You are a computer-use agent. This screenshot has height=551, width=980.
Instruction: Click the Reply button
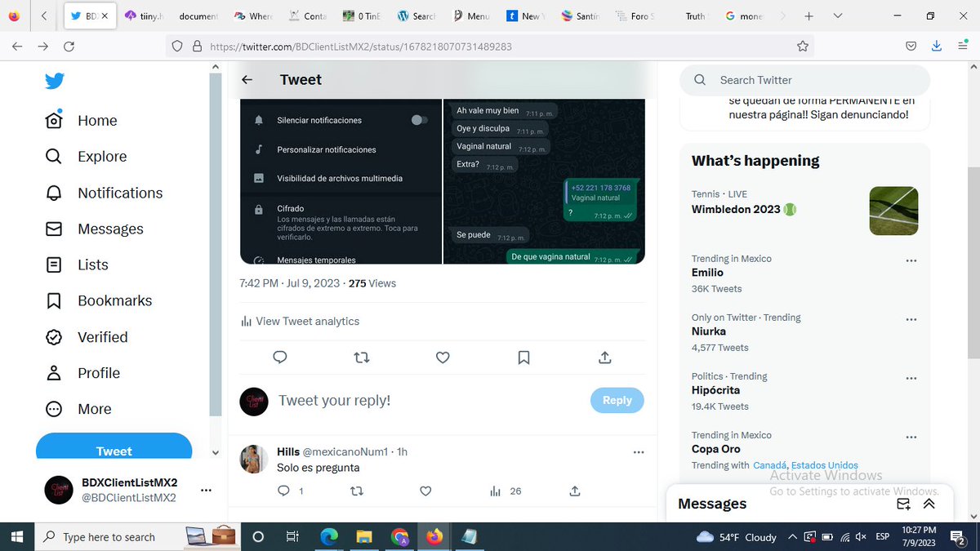coord(617,400)
